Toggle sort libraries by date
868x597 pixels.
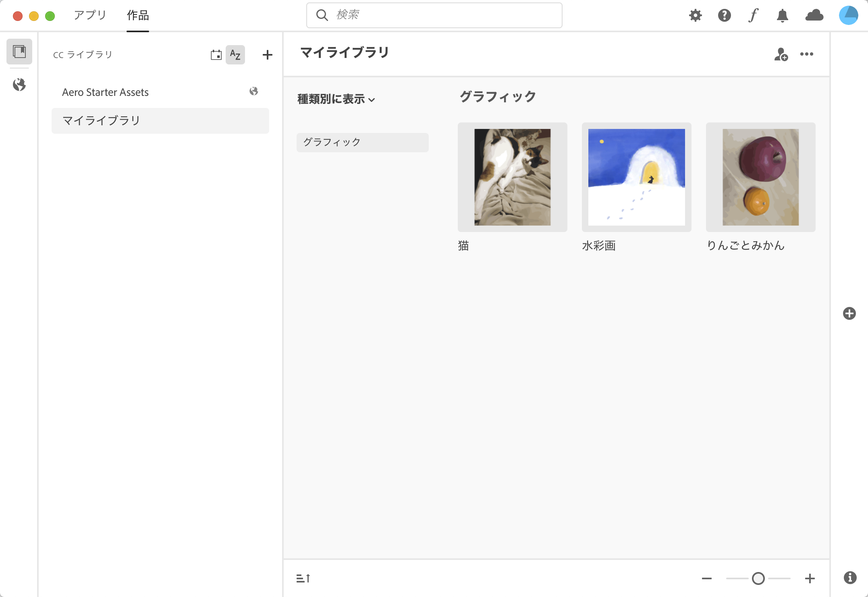(x=216, y=55)
